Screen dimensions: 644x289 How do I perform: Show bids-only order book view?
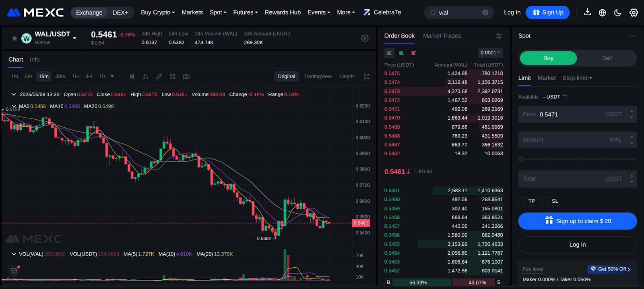[x=401, y=53]
